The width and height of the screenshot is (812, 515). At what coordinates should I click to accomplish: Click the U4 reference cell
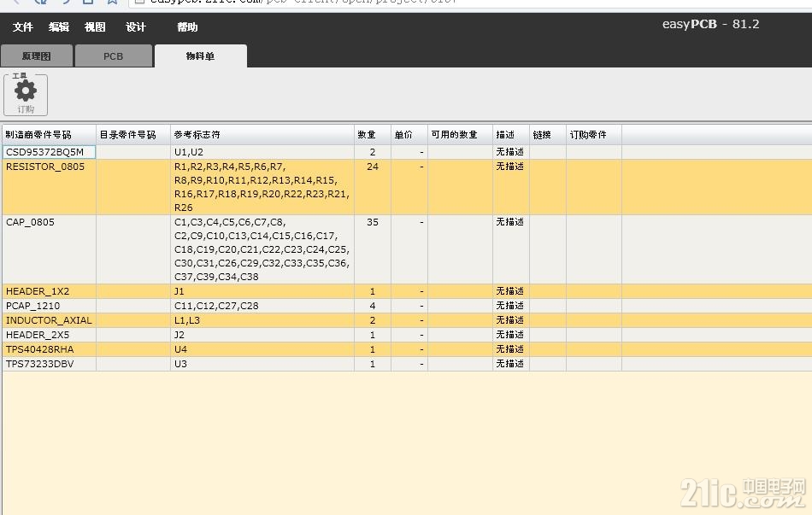[x=262, y=349]
